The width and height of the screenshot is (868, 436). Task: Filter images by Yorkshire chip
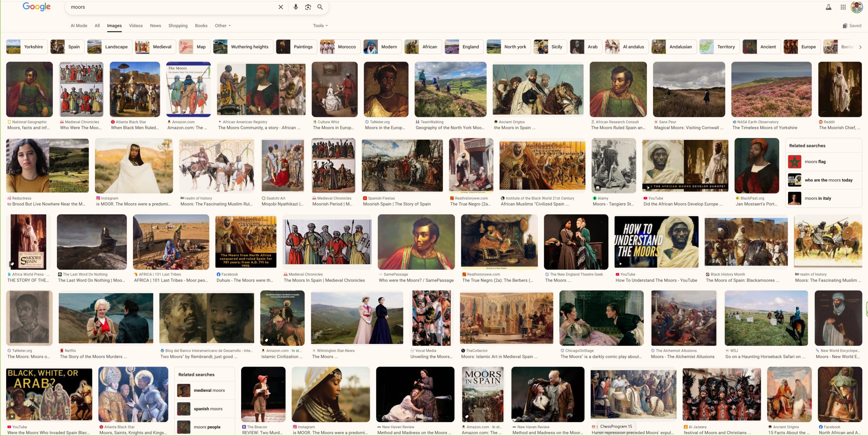[x=27, y=47]
